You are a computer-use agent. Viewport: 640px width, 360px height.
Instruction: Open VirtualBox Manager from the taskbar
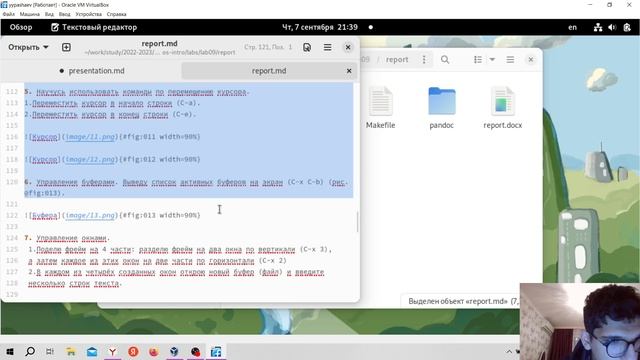(x=174, y=351)
